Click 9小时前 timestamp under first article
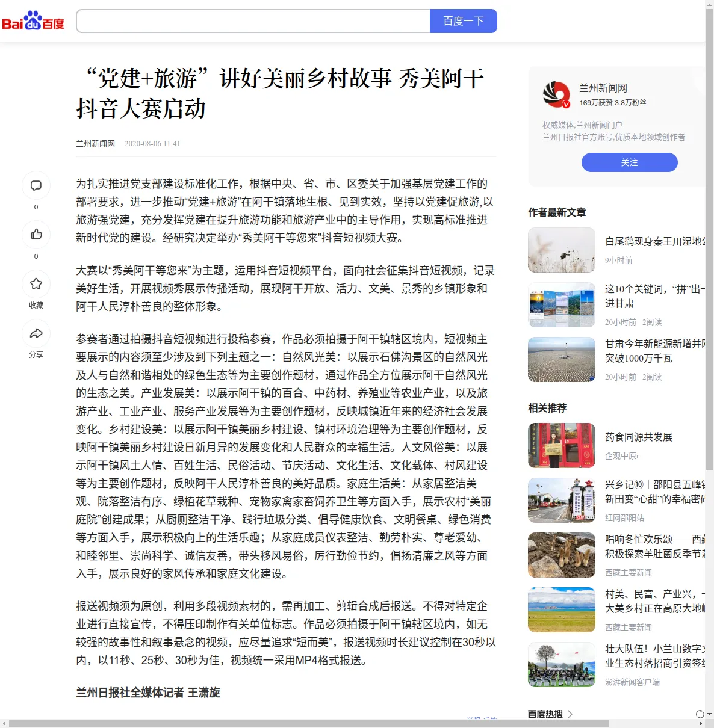 [619, 261]
